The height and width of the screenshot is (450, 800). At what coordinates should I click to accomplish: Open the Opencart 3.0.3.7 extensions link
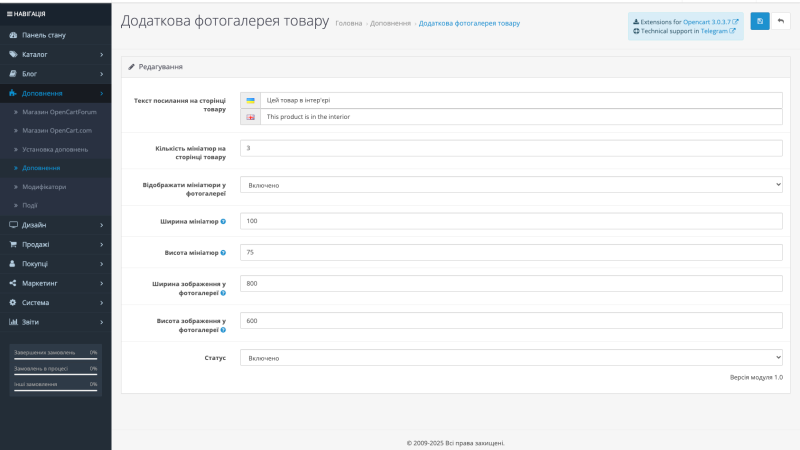706,22
